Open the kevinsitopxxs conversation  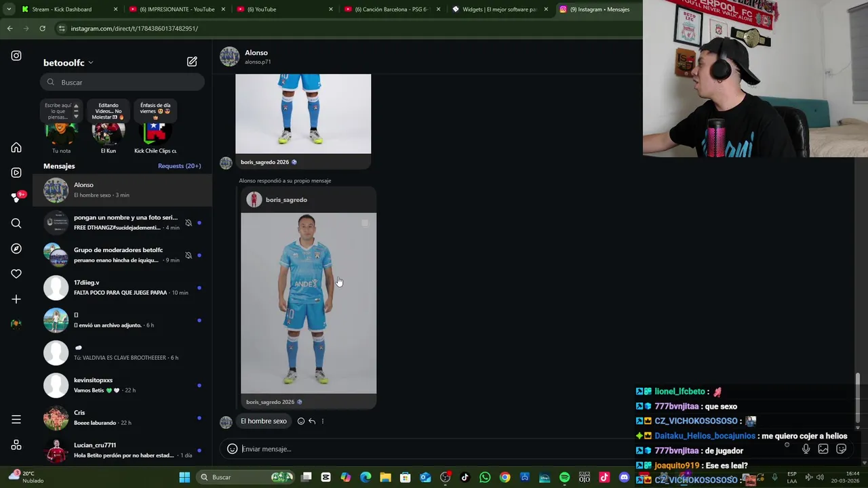122,385
